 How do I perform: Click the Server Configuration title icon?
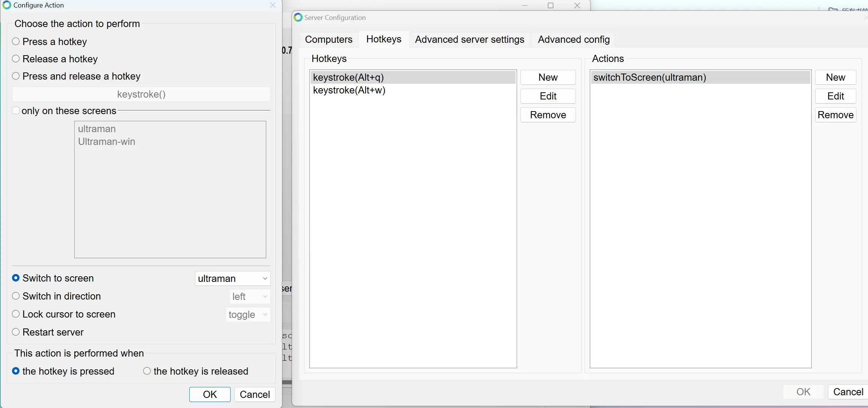click(x=298, y=17)
